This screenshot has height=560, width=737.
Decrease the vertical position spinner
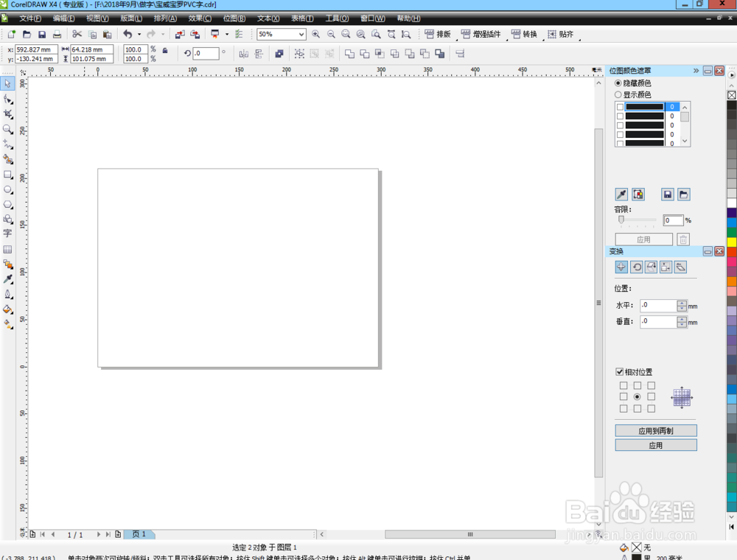pyautogui.click(x=682, y=325)
